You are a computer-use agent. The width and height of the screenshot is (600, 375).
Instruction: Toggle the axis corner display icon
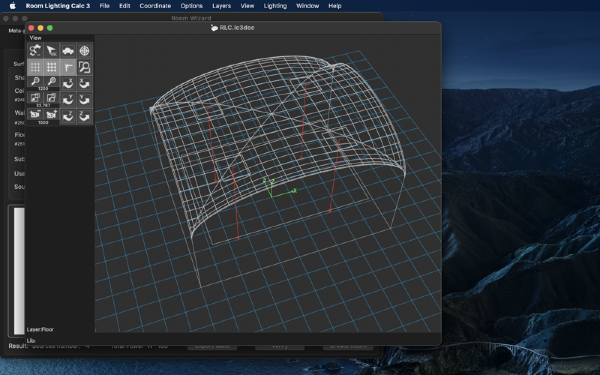68,67
